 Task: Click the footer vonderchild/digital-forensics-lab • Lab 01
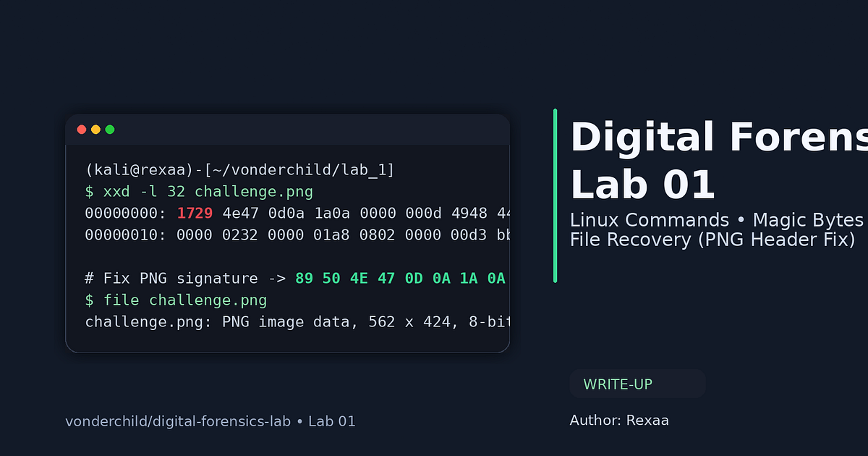[x=210, y=421]
